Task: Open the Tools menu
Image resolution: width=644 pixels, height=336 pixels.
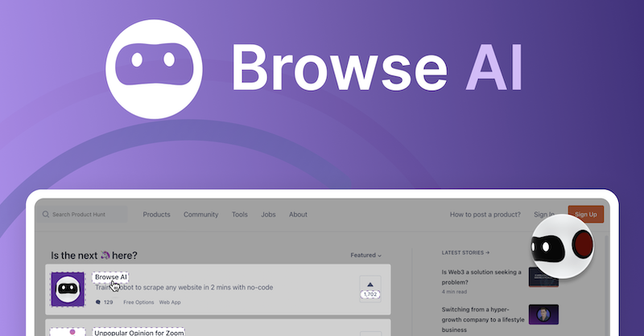Action: [x=239, y=214]
